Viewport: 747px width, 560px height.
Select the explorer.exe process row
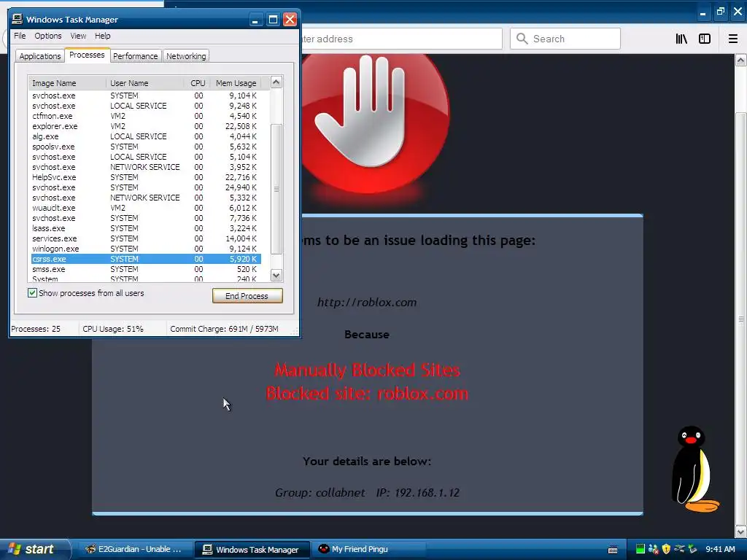tap(146, 126)
